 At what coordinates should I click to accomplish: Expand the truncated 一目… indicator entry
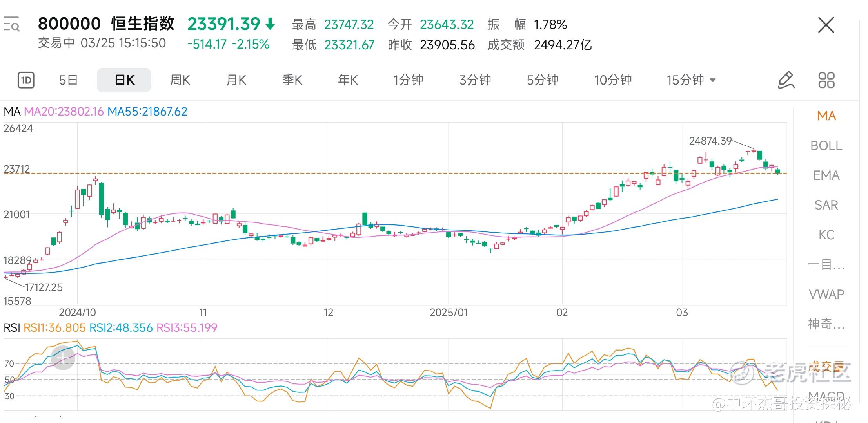826,265
